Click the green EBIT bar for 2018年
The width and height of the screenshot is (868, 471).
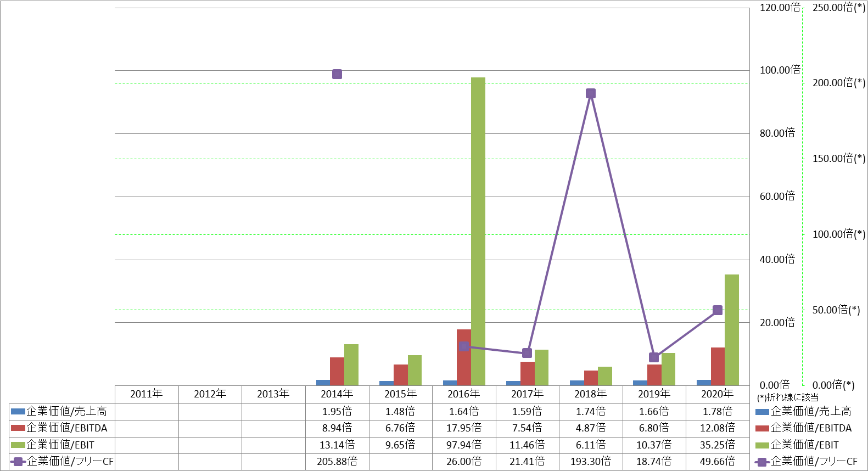[605, 376]
